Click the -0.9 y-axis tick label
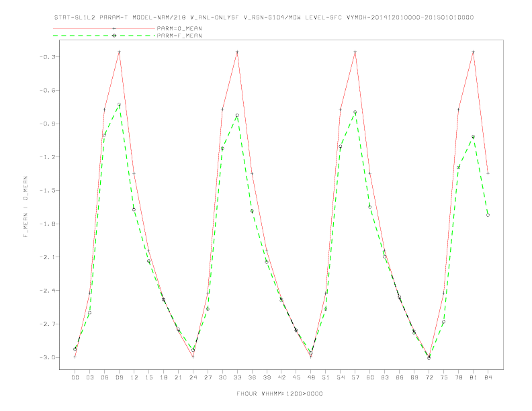Screen dimensions: 532x411 [x=47, y=124]
